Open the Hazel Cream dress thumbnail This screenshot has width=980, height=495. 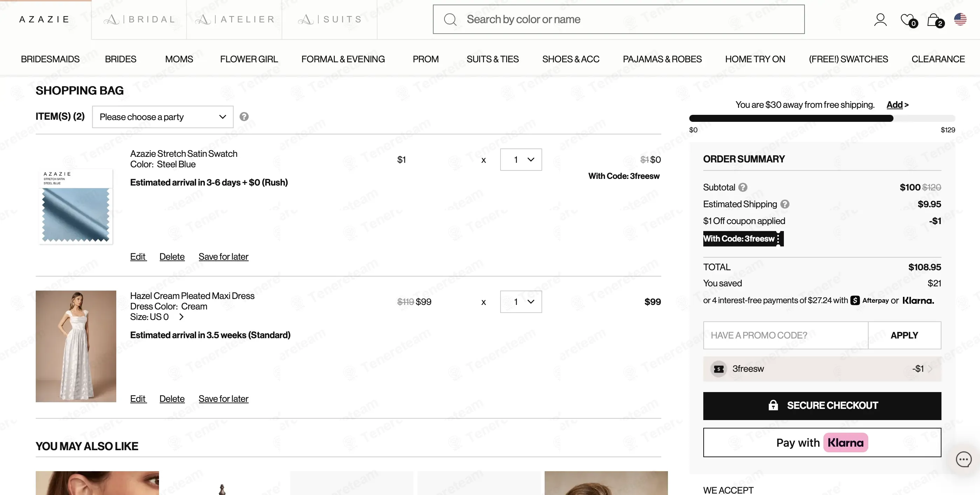(76, 346)
